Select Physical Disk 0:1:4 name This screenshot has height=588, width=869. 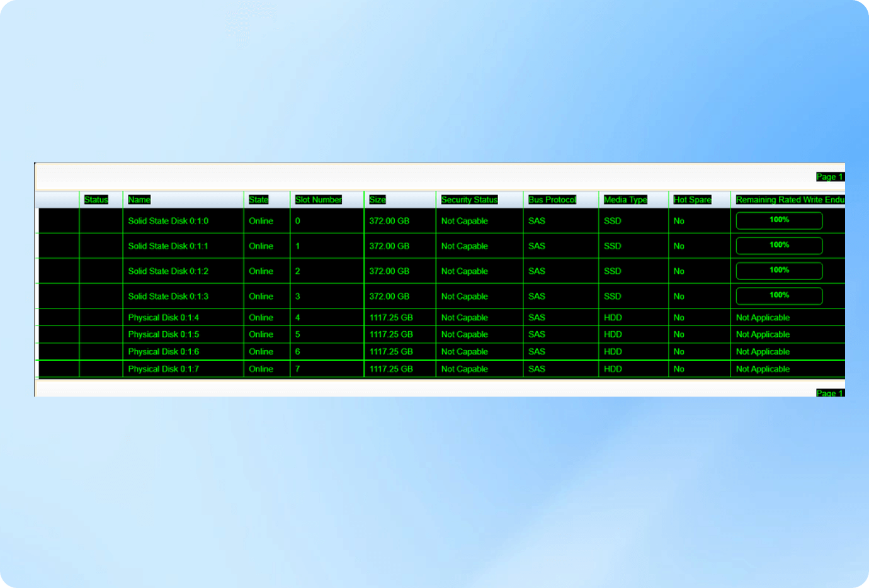pyautogui.click(x=164, y=318)
